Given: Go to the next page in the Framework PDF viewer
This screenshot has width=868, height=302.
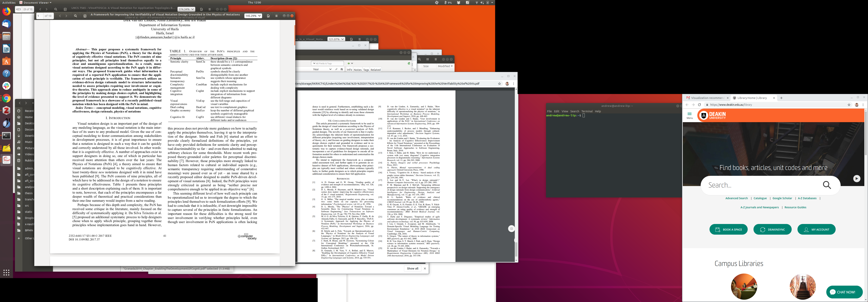Looking at the screenshot, I should coord(66,16).
